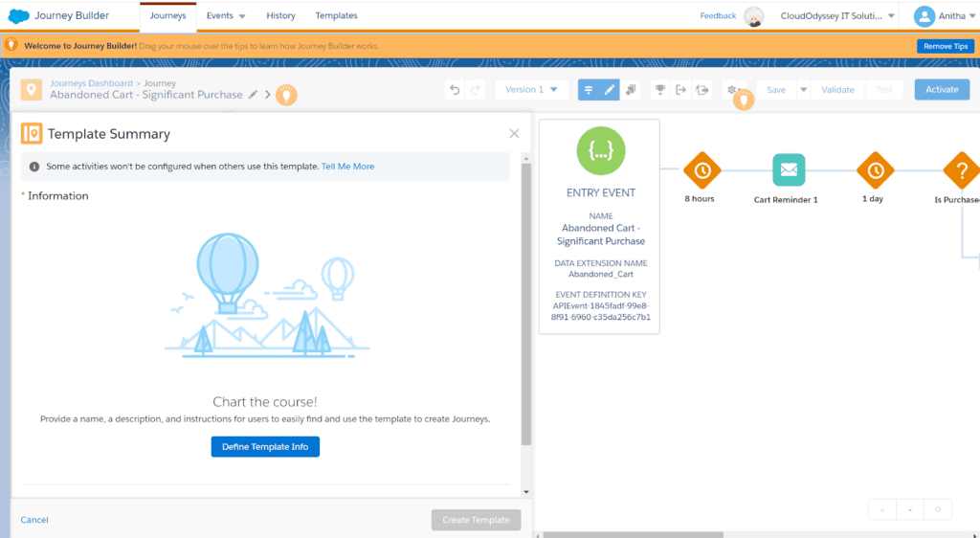Open the Is Purchased decision split
Screen dimensions: 980x538
pos(960,170)
